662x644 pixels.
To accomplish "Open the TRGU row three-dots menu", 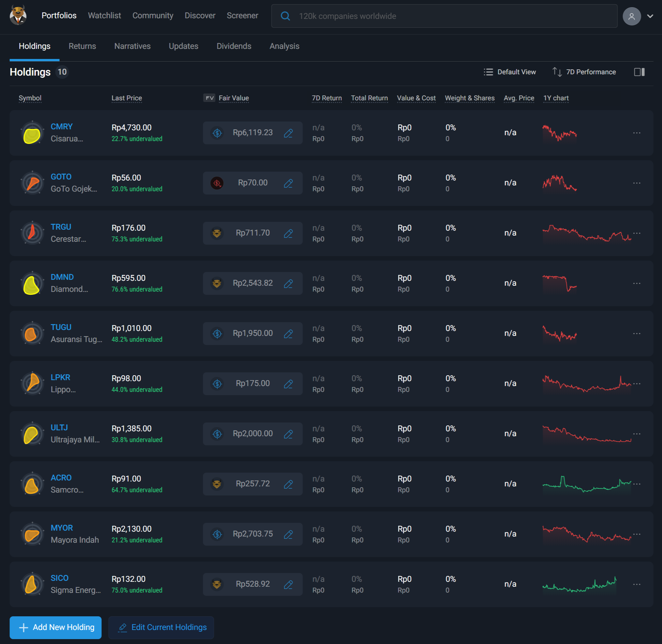I will click(636, 233).
